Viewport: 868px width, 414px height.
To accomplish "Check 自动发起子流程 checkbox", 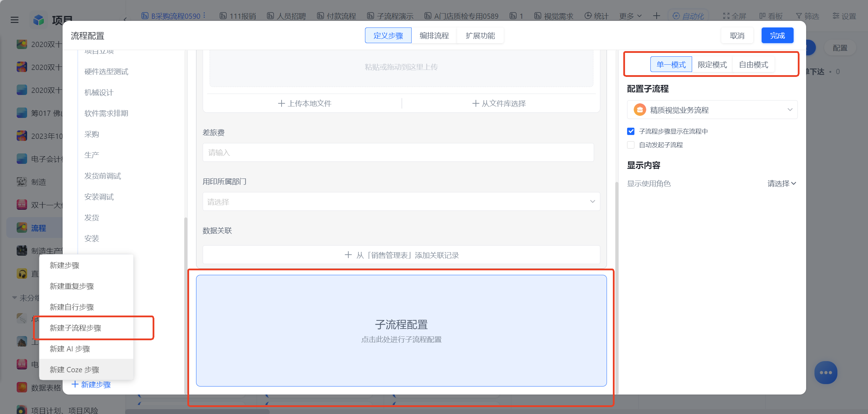I will [x=631, y=145].
